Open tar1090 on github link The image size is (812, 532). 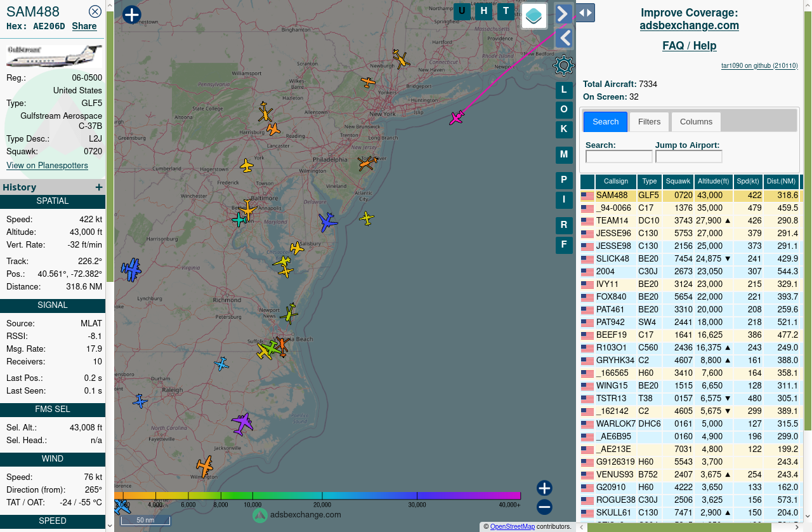pyautogui.click(x=759, y=65)
